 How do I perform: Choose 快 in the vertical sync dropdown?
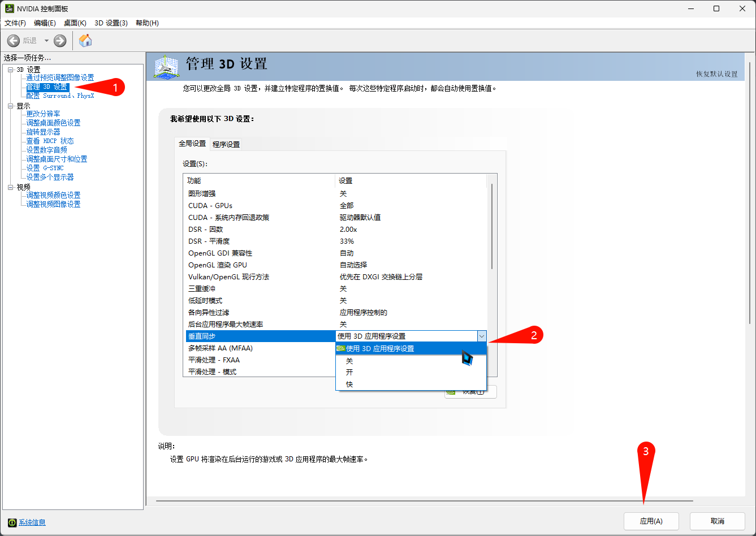pyautogui.click(x=411, y=384)
